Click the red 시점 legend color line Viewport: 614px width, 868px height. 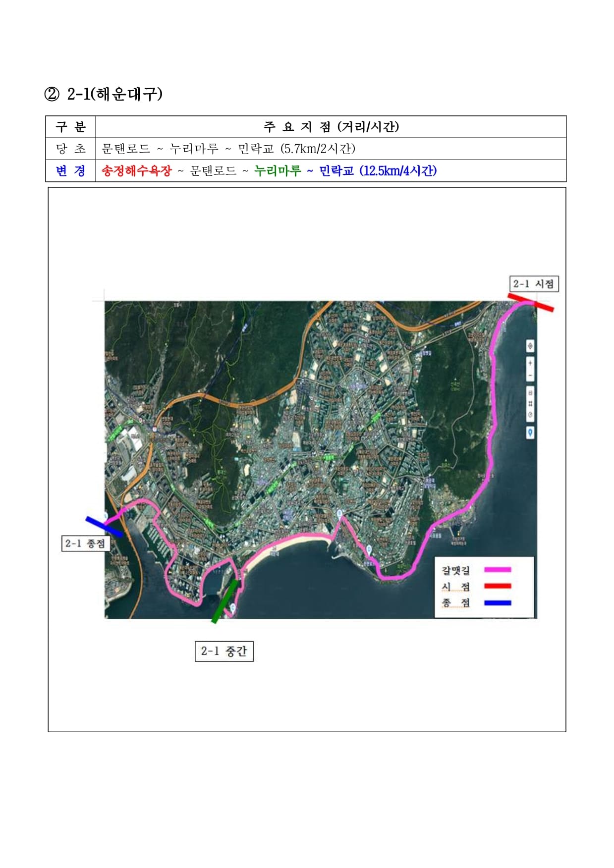click(x=497, y=586)
